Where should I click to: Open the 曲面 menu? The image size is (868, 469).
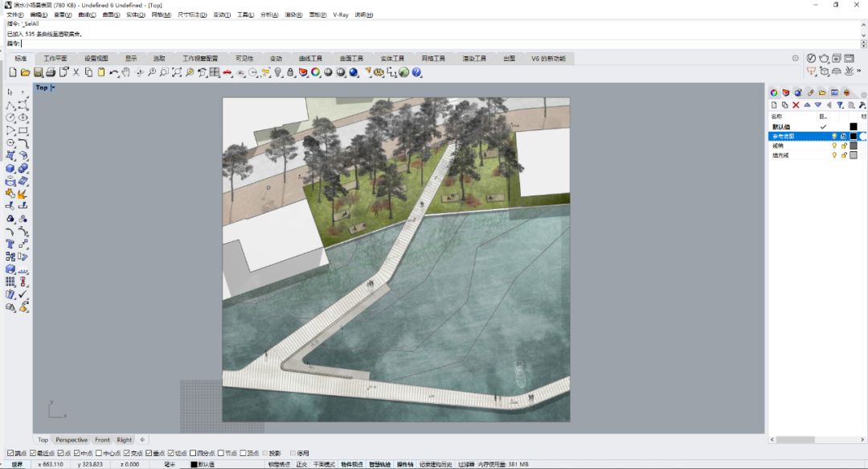coord(111,15)
